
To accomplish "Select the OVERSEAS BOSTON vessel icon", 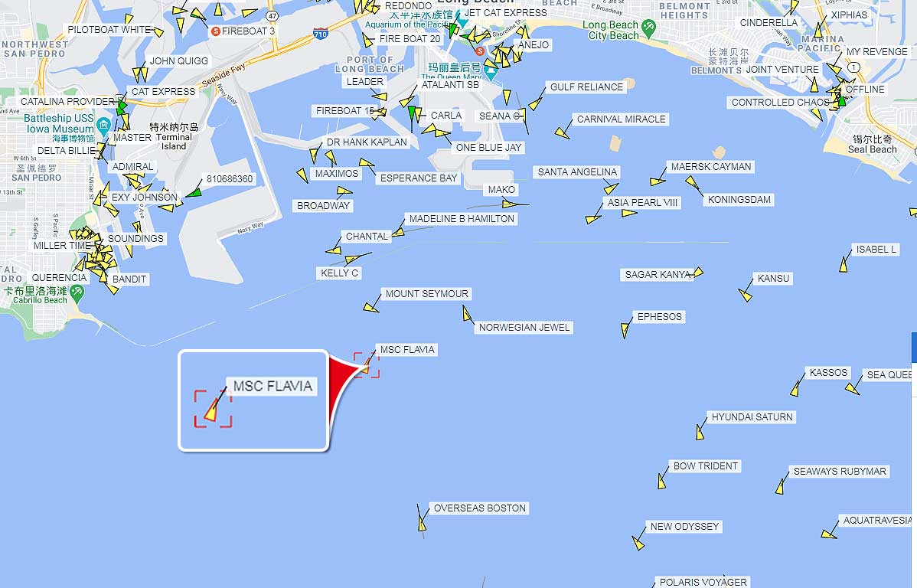I will [x=423, y=522].
